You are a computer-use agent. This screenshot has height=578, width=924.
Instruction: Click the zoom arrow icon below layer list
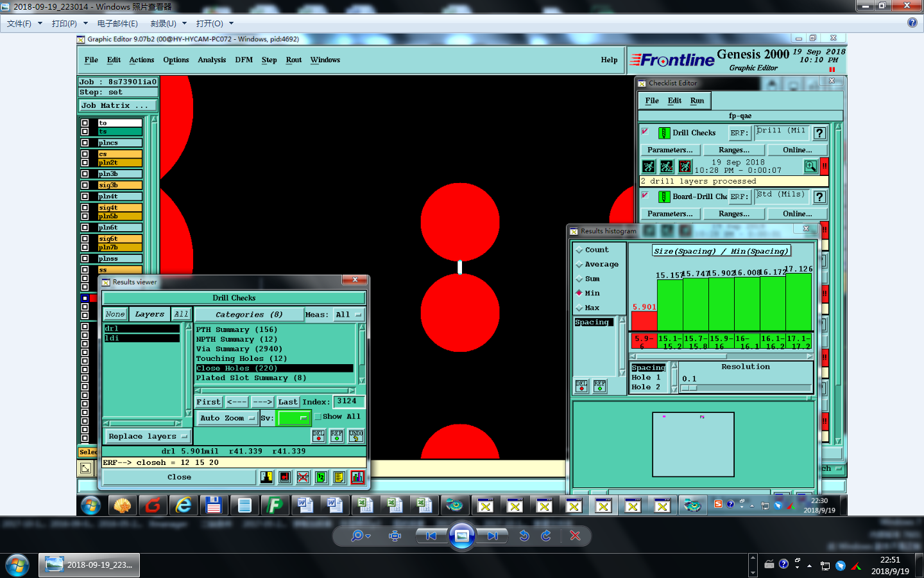(85, 469)
